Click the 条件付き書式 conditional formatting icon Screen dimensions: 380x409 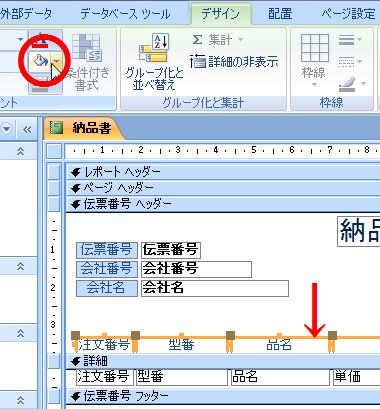point(87,62)
